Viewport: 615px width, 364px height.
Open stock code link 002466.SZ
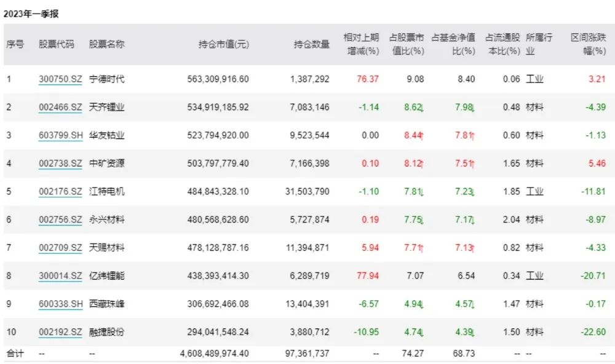tap(60, 107)
